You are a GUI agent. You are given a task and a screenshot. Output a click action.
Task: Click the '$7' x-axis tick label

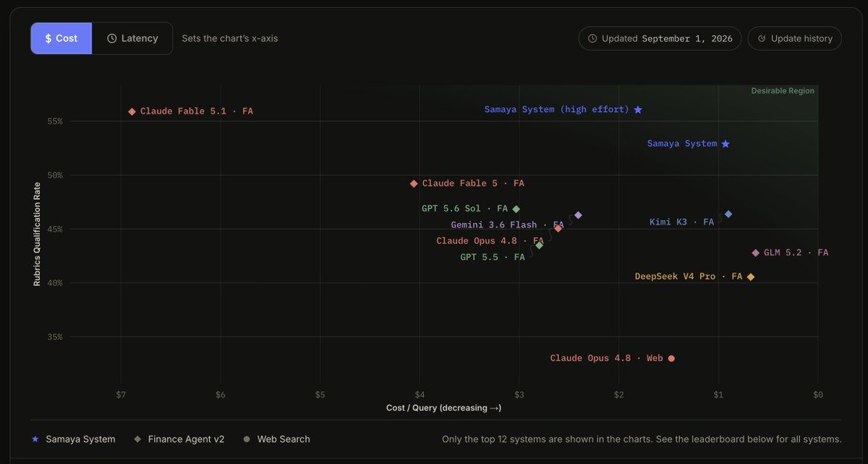(x=121, y=395)
